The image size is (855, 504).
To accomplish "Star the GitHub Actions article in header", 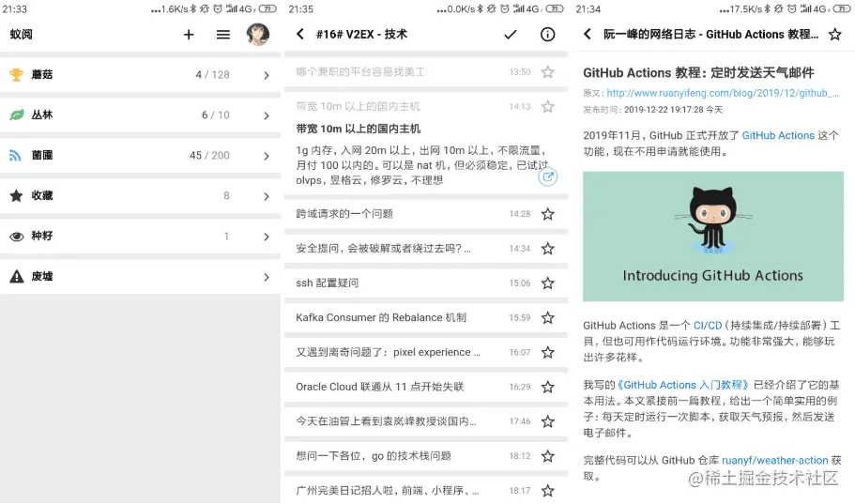I will 835,35.
